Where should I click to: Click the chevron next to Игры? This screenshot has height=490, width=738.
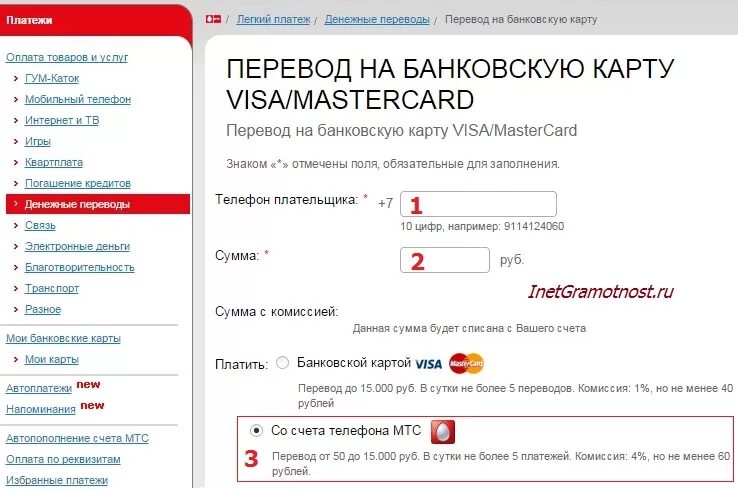pyautogui.click(x=16, y=141)
